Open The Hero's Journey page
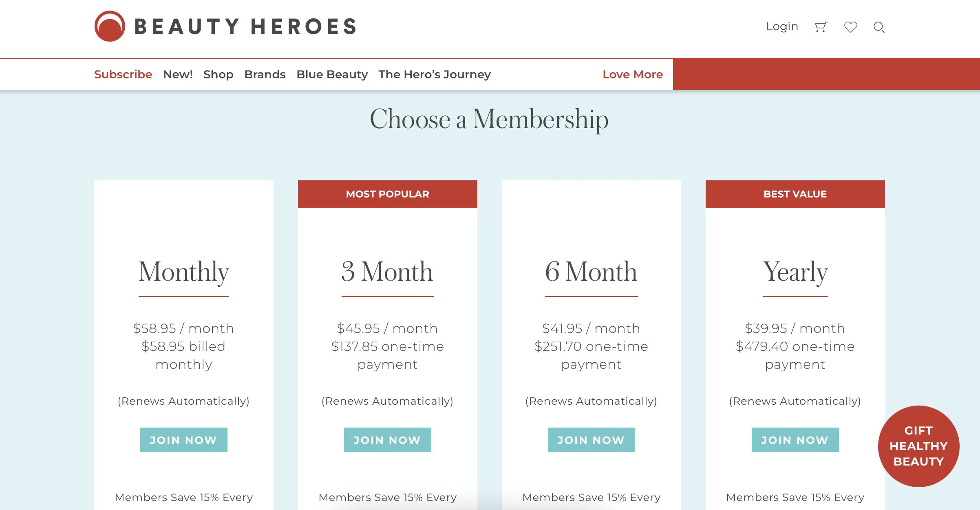Viewport: 980px width, 510px height. coord(435,74)
